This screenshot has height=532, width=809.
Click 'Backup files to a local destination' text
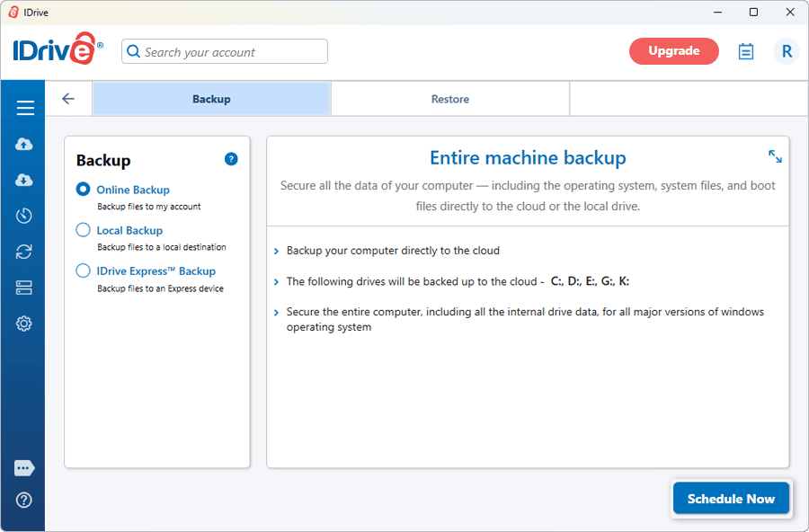pyautogui.click(x=162, y=247)
